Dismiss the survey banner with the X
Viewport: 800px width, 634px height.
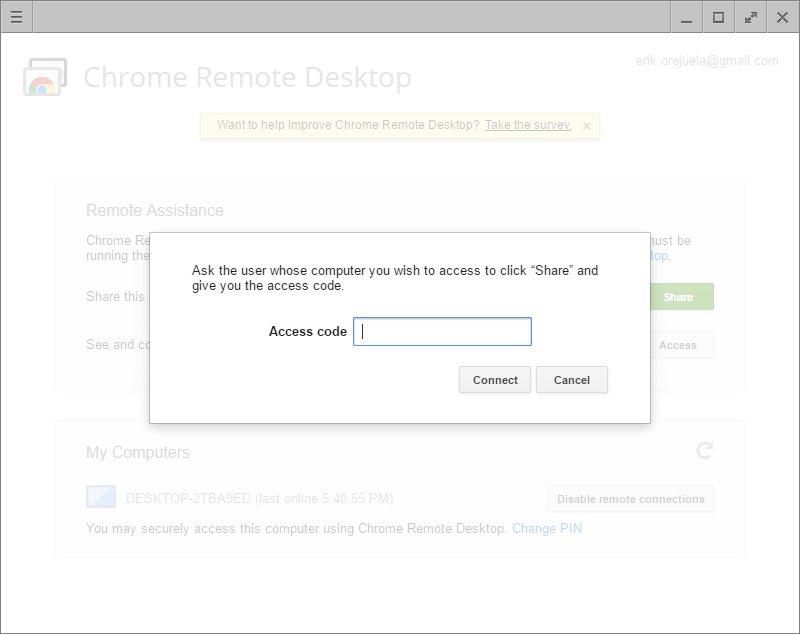point(587,126)
